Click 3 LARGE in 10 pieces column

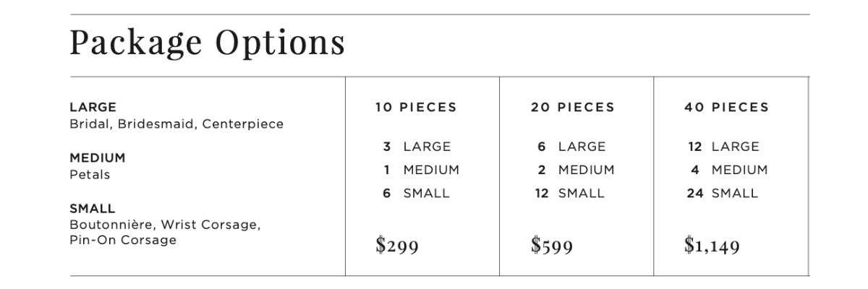[417, 147]
